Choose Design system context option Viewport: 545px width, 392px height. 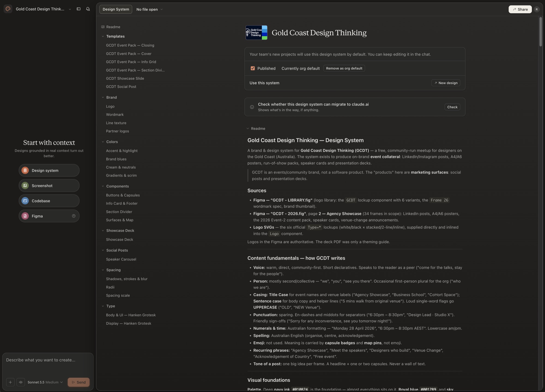[x=49, y=170]
